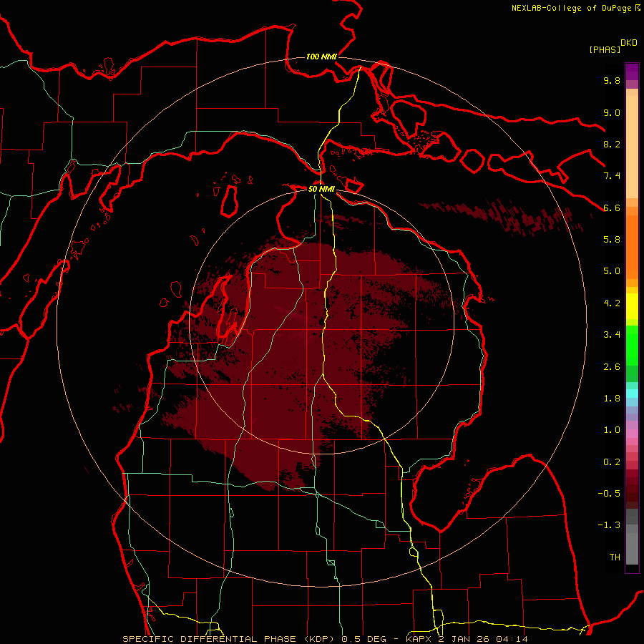Click the "0.5 DEG" elevation angle text
Screen dimensions: 644x644
(x=363, y=639)
